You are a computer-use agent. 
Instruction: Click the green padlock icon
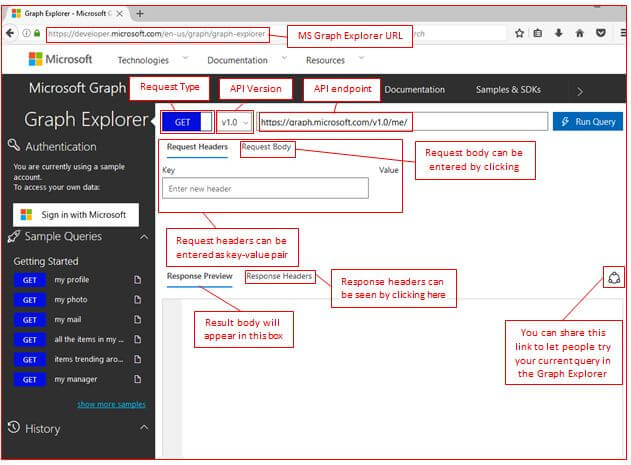point(37,33)
